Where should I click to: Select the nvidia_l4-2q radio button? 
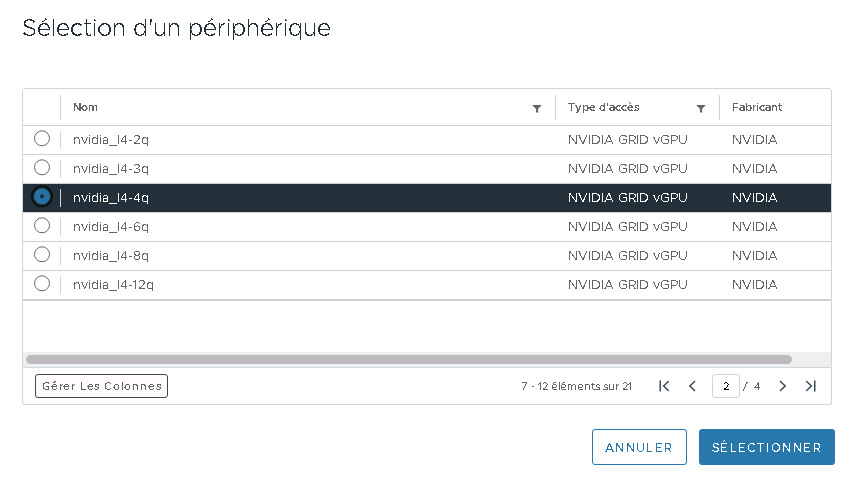(x=42, y=138)
